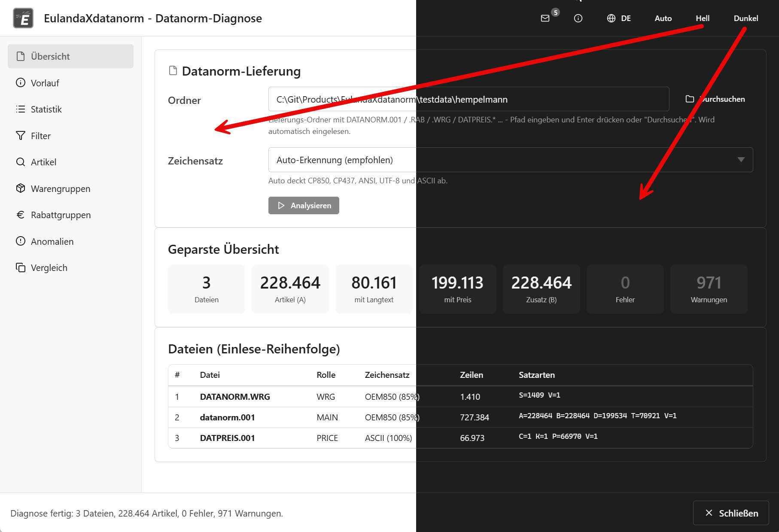Expand Zeichensatz list via arrow

pyautogui.click(x=741, y=160)
